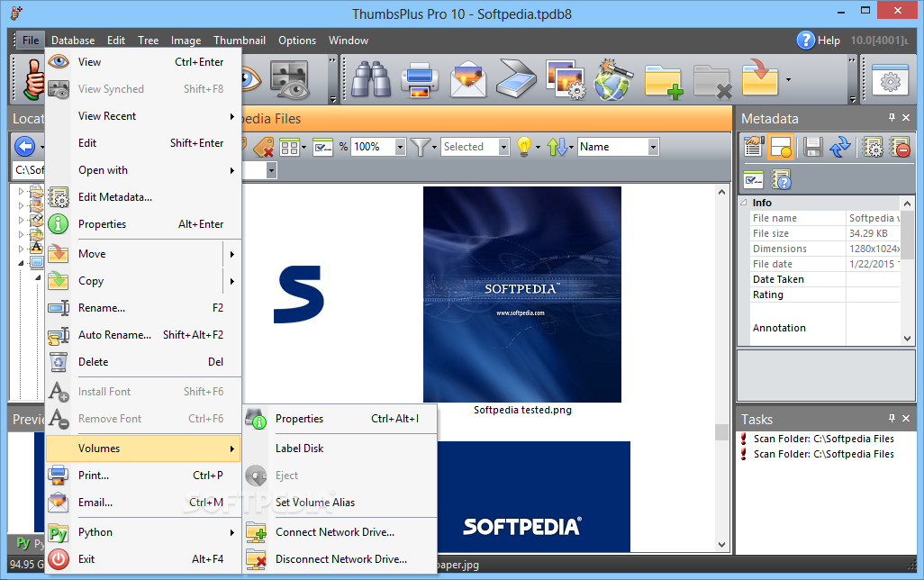The width and height of the screenshot is (924, 580).
Task: Click the metadata help question icon
Action: [x=781, y=179]
